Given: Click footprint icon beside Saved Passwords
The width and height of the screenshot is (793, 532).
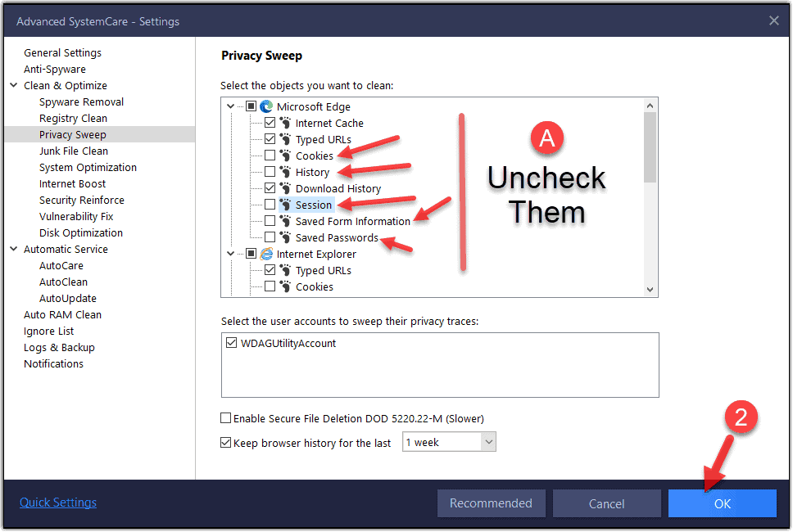Looking at the screenshot, I should click(285, 237).
